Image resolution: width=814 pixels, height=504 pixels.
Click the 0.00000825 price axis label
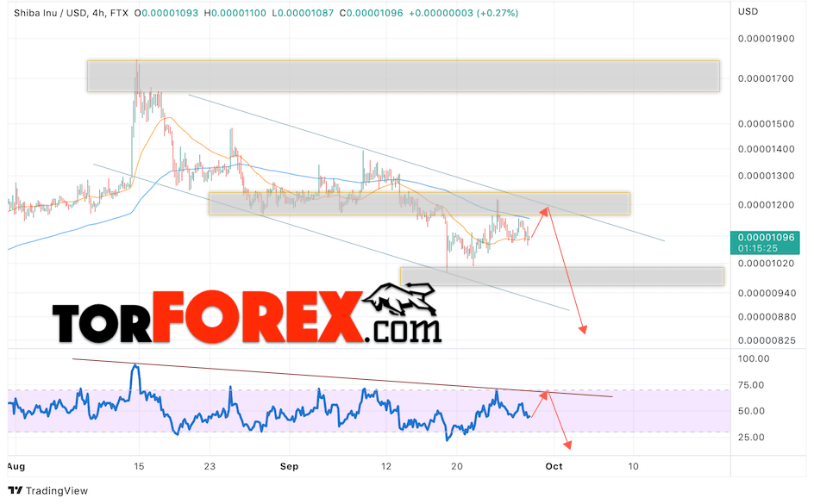pyautogui.click(x=767, y=340)
